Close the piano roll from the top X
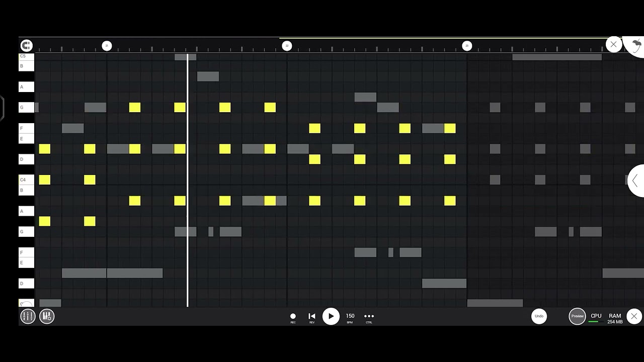The height and width of the screenshot is (362, 644). point(613,44)
